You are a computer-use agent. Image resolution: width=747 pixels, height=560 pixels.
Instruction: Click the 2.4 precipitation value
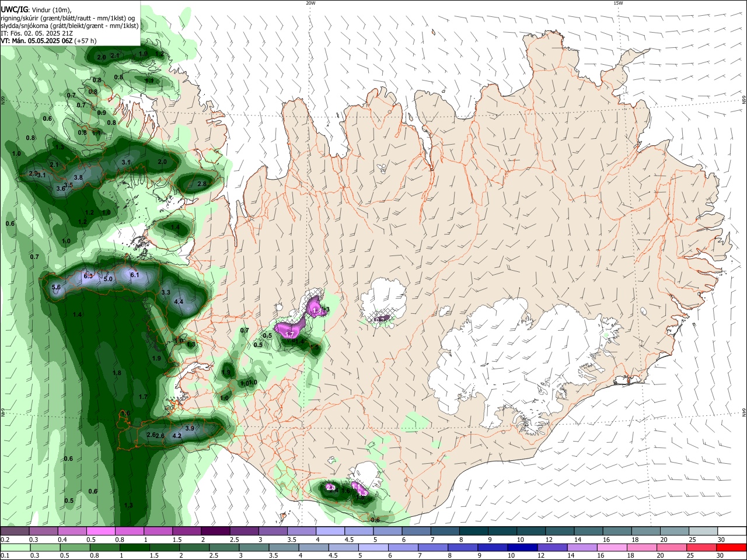(x=334, y=490)
